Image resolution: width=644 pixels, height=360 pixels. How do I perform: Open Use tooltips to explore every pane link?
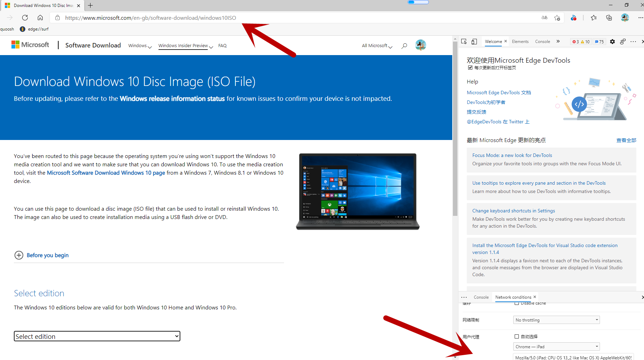(x=539, y=183)
